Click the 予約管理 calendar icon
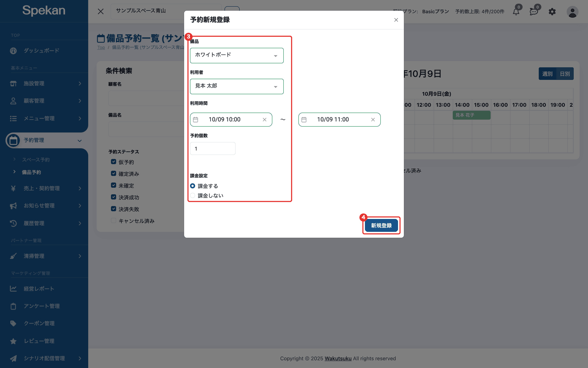This screenshot has width=588, height=368. (x=13, y=140)
